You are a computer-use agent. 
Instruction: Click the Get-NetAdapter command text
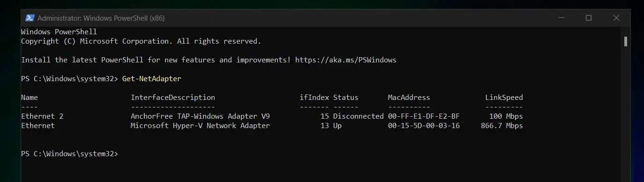151,79
